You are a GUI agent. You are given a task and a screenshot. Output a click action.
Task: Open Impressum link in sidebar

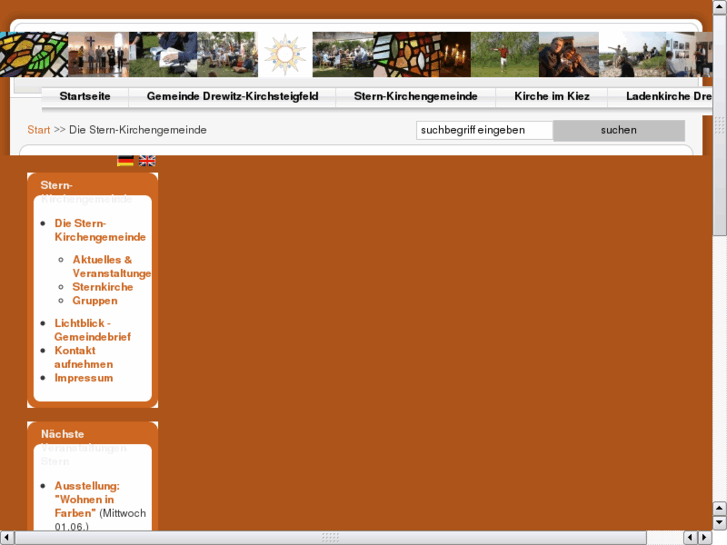click(x=83, y=378)
